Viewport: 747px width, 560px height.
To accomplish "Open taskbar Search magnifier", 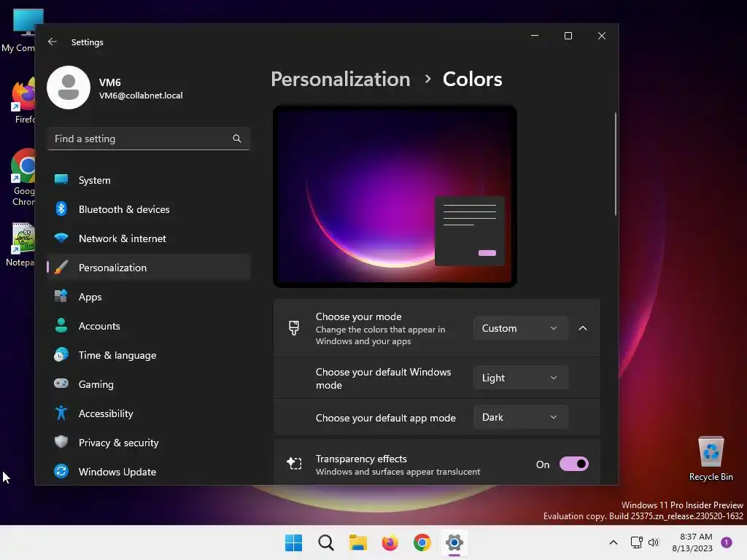I will [326, 542].
